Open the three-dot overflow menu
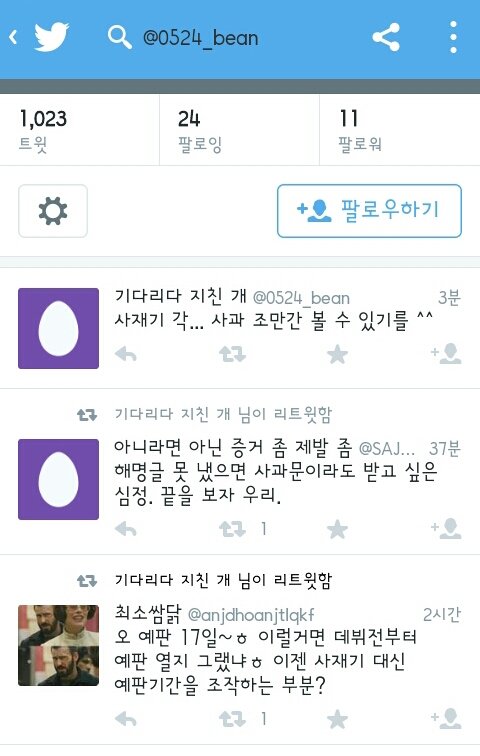The image size is (480, 756). (x=453, y=37)
